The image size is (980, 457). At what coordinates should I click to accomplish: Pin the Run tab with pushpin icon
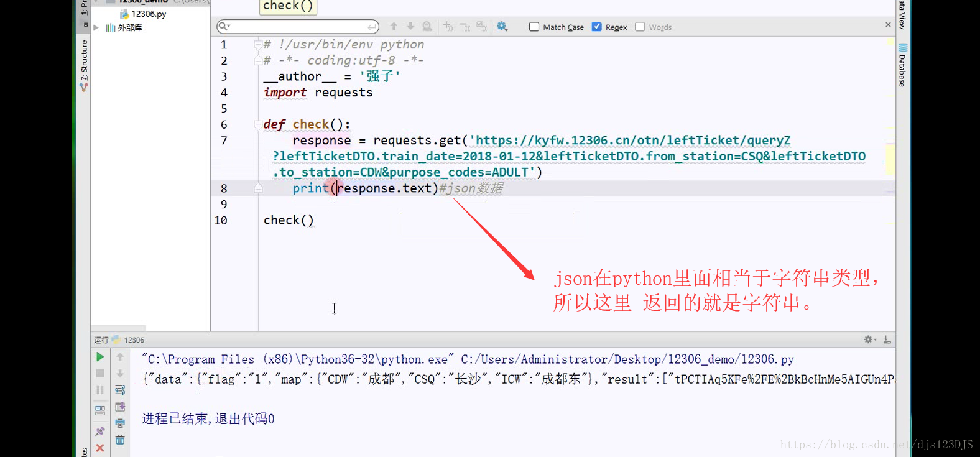99,431
